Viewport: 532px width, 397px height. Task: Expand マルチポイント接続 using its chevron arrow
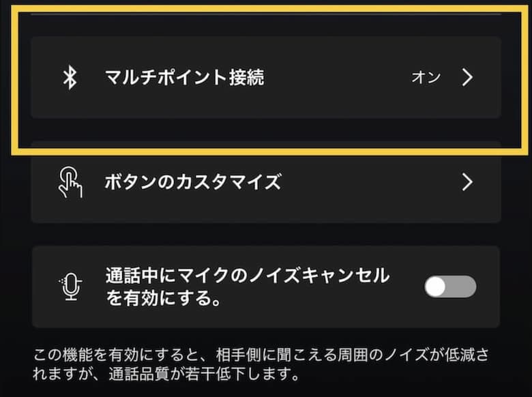(467, 77)
